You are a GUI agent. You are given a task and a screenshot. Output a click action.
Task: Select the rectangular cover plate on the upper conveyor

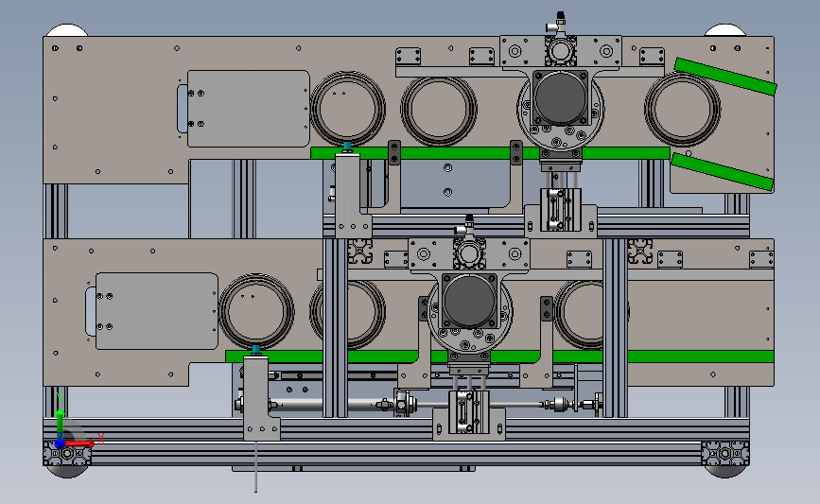[x=249, y=109]
